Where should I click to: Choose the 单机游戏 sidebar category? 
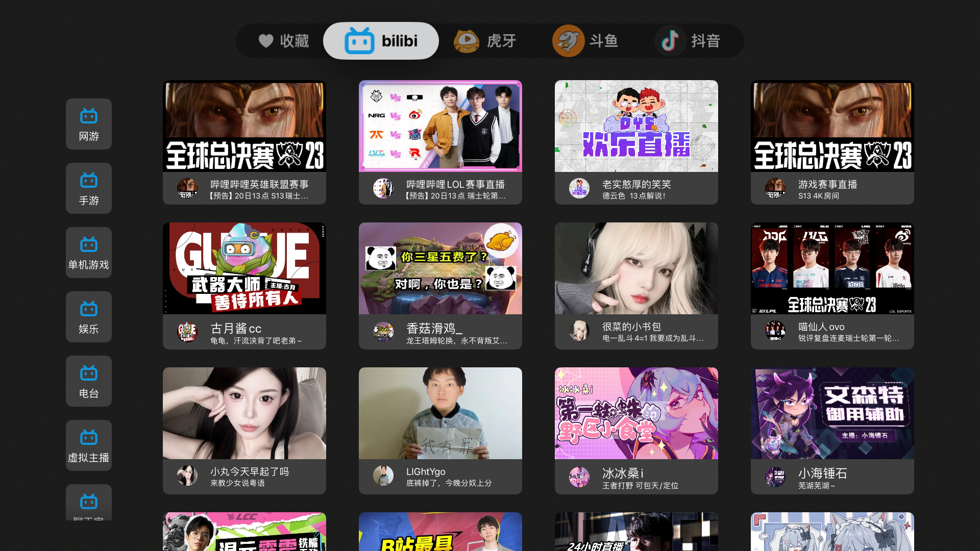[89, 253]
